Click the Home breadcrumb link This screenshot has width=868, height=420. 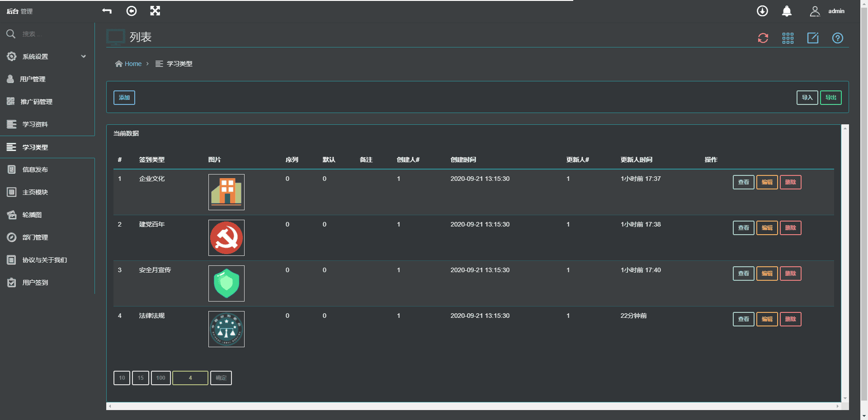[x=133, y=64]
